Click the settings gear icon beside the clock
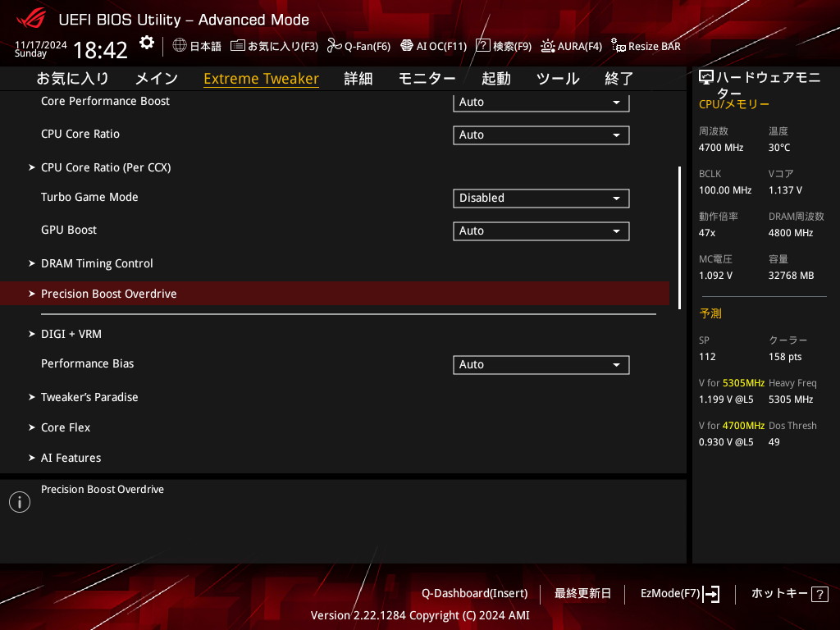 [x=147, y=43]
